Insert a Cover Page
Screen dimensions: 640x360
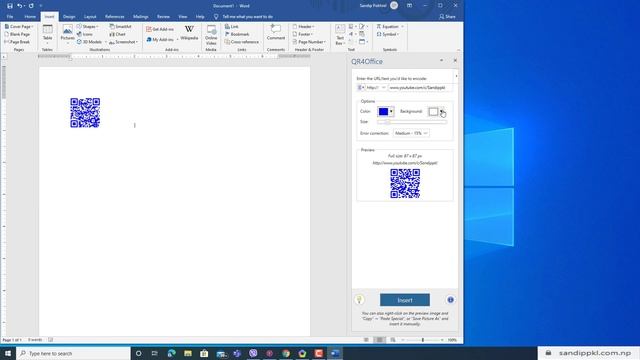[19, 27]
